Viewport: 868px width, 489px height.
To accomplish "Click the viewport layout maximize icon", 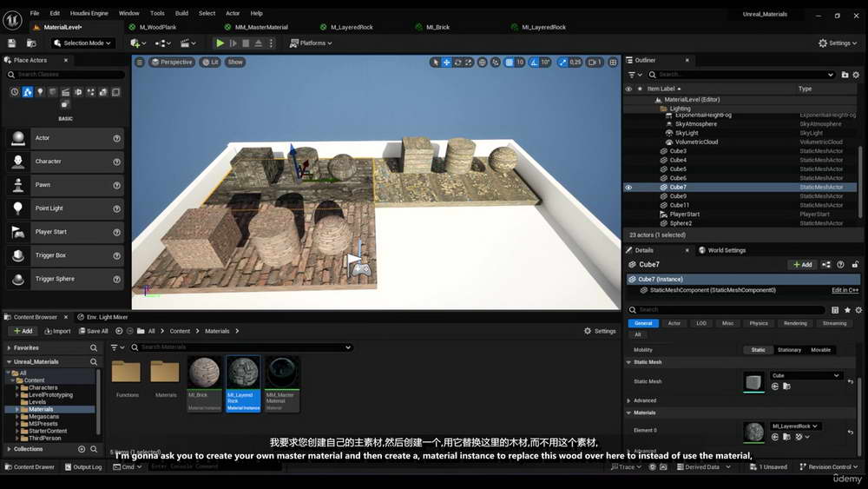I will pos(613,63).
